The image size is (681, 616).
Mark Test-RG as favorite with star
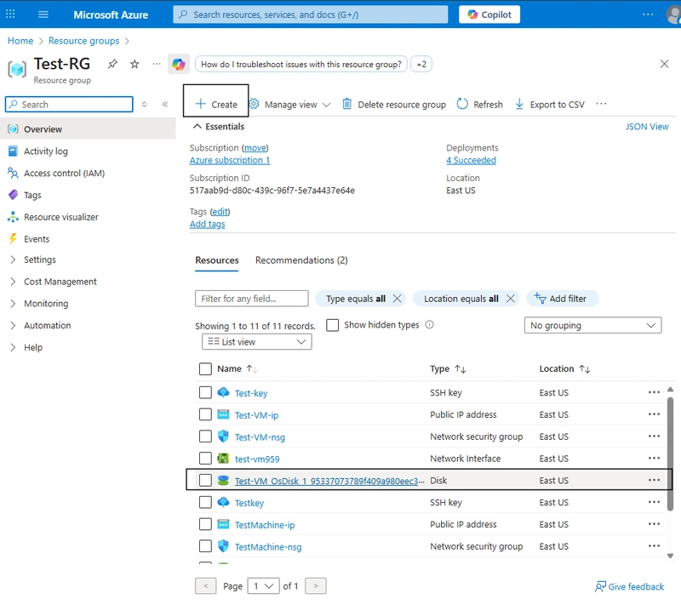click(134, 65)
